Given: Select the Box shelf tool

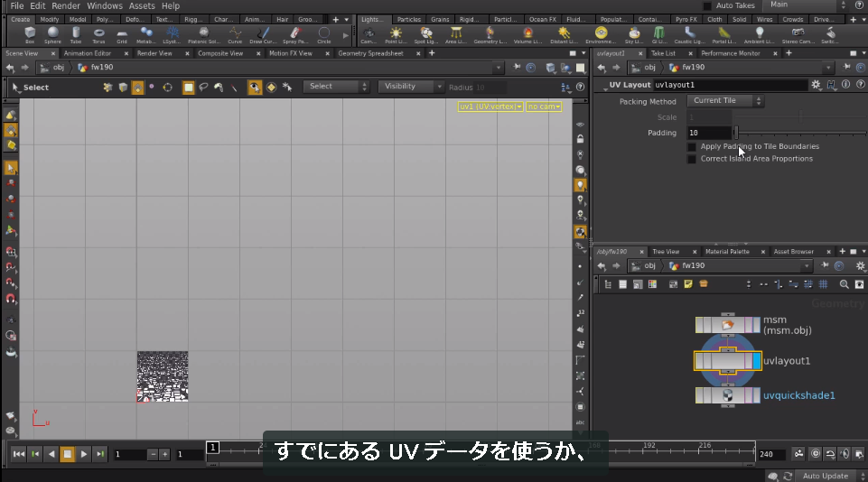Looking at the screenshot, I should pyautogui.click(x=30, y=35).
